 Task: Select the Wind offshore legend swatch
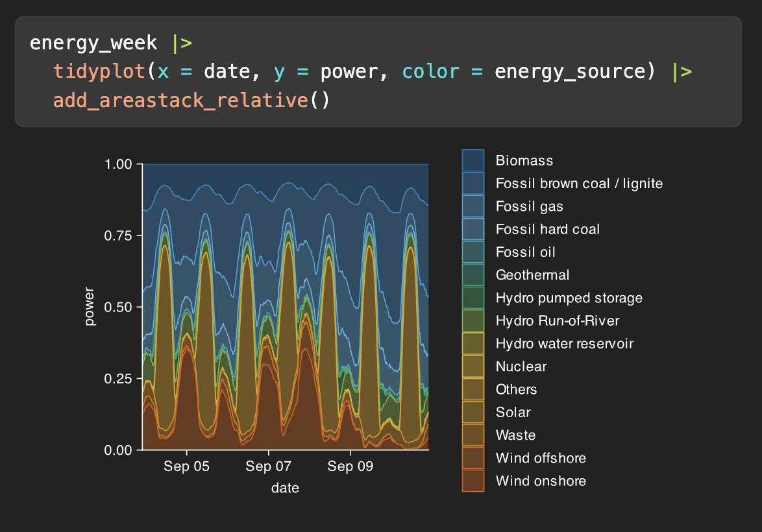[x=473, y=457]
